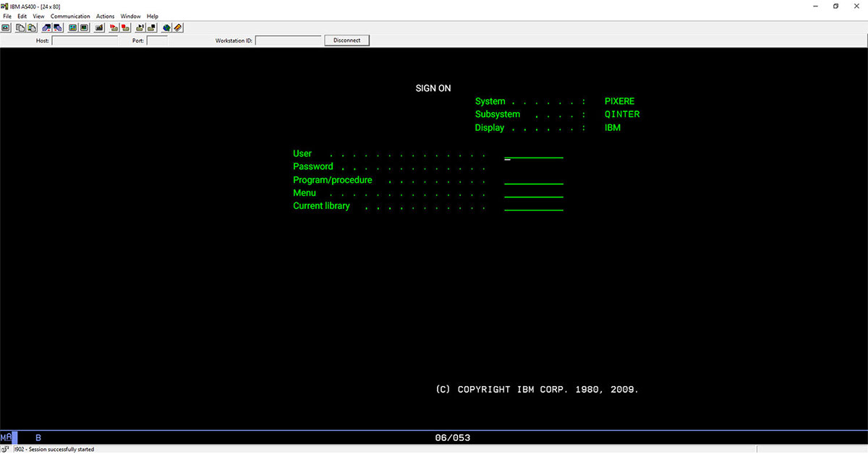Click the system name PIXERE
The height and width of the screenshot is (454, 868).
point(619,101)
